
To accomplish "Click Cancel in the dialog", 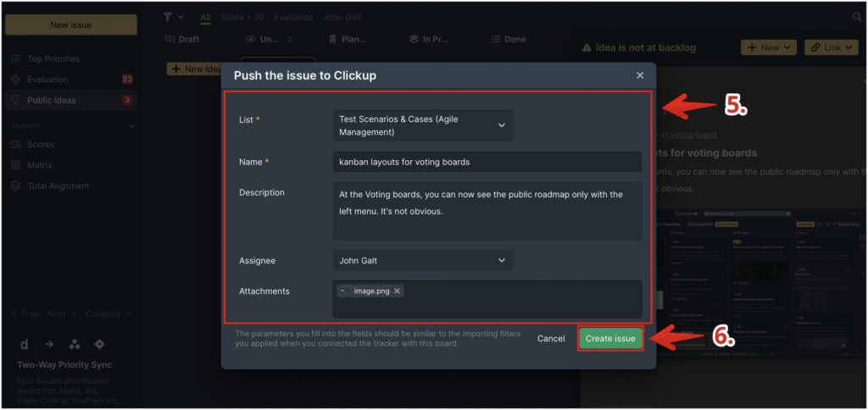I will click(x=551, y=339).
